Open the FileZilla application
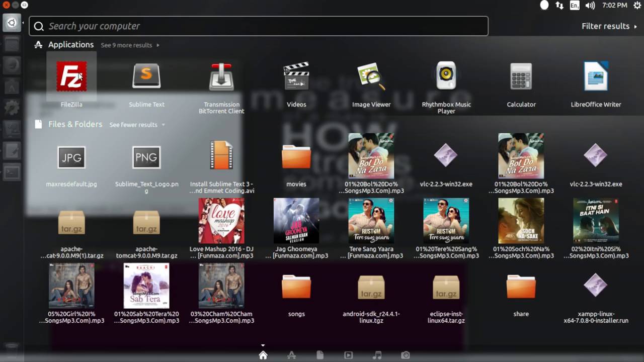644x362 pixels. (x=71, y=76)
